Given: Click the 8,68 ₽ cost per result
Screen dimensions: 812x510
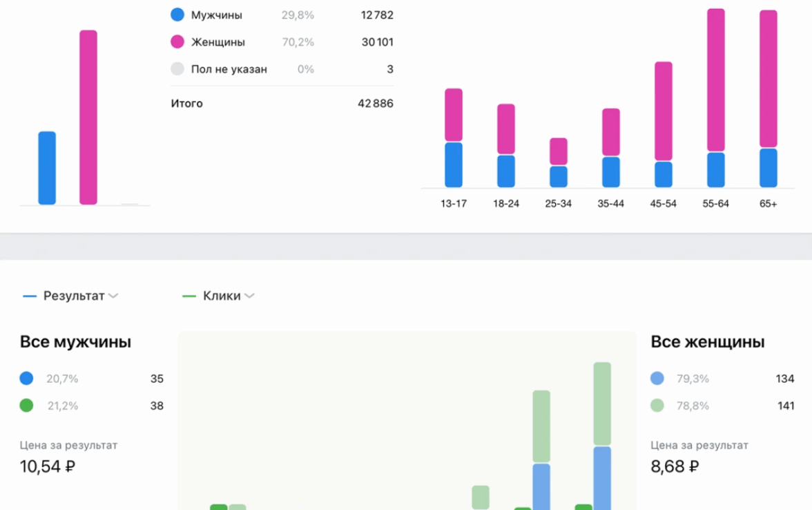Looking at the screenshot, I should pos(675,466).
